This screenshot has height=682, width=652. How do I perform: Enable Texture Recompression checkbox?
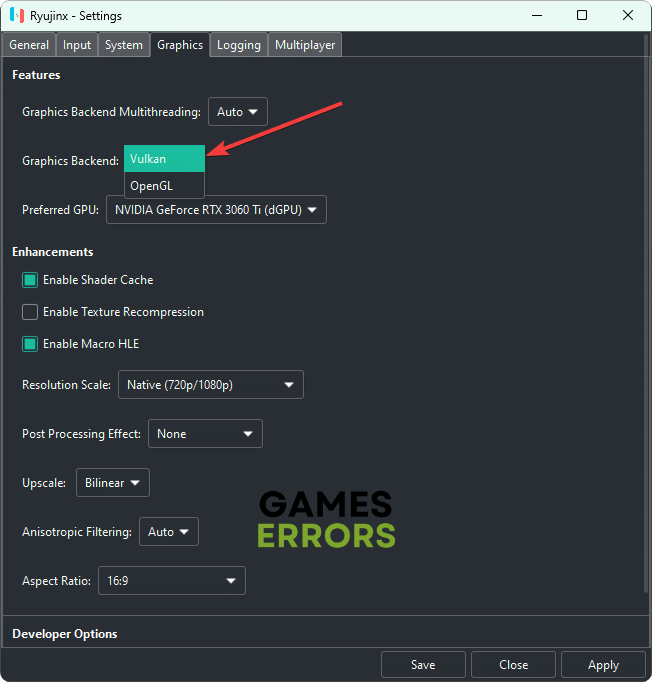[30, 312]
